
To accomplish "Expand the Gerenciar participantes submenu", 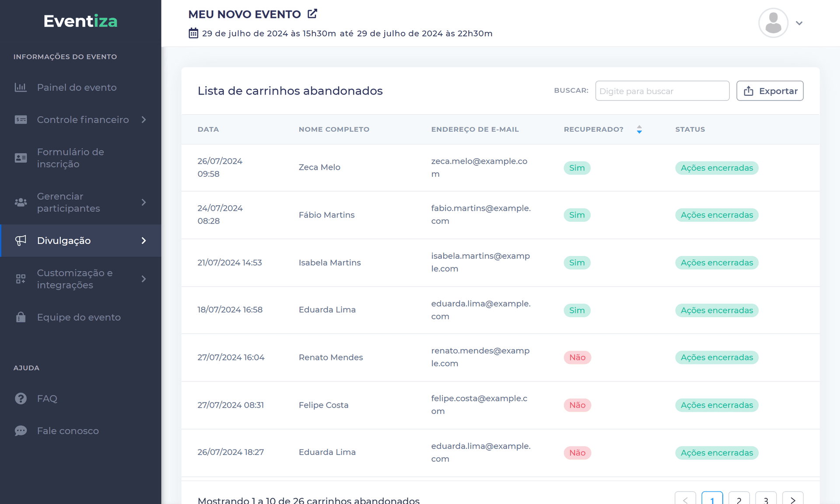I will pyautogui.click(x=144, y=202).
